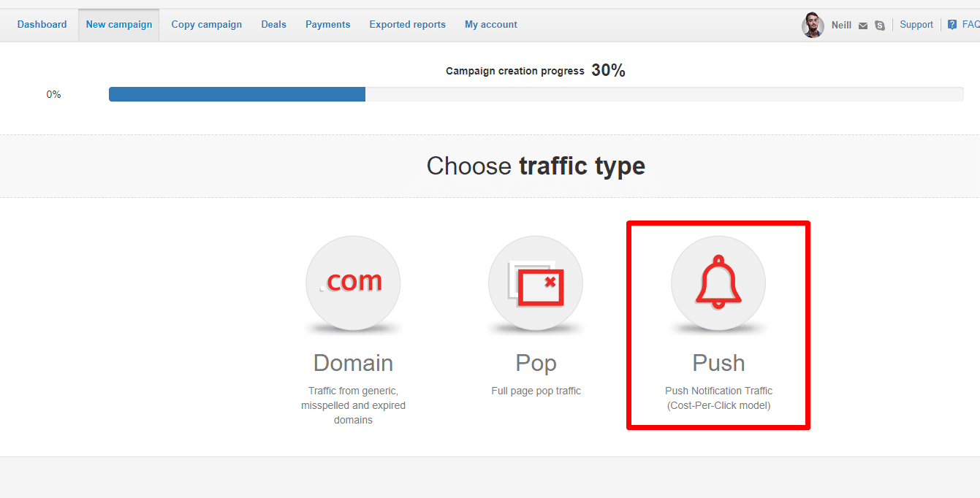Image resolution: width=980 pixels, height=498 pixels.
Task: Click the Pop heading text
Action: (x=536, y=363)
